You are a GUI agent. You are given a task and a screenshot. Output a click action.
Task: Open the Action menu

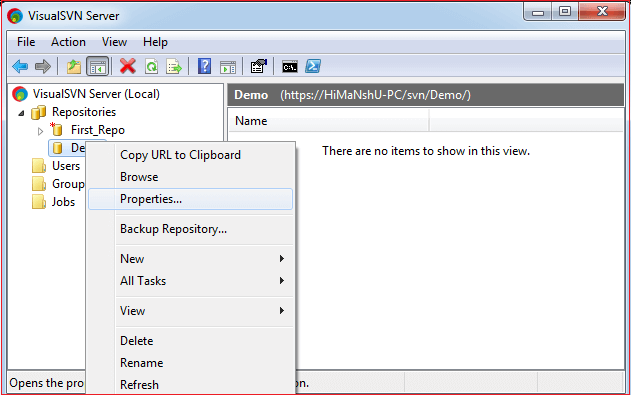point(68,42)
